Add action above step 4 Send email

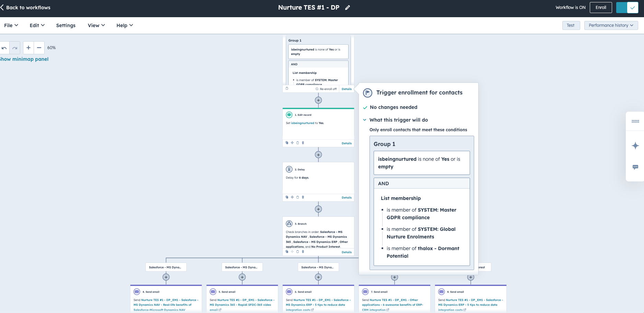pos(166,277)
